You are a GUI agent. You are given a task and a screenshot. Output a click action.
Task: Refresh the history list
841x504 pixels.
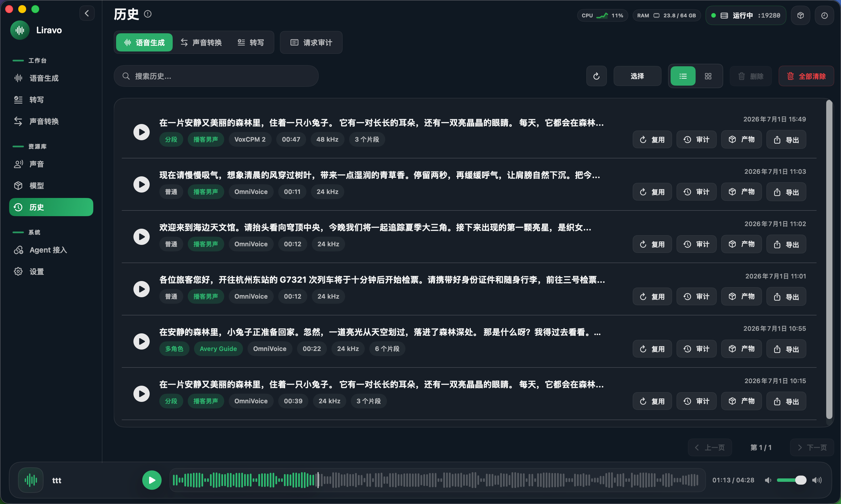pos(596,76)
